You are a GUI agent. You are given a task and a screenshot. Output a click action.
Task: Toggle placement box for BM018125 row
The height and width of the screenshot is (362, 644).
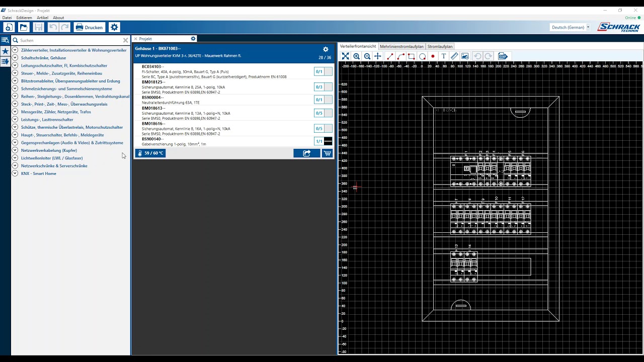328,87
